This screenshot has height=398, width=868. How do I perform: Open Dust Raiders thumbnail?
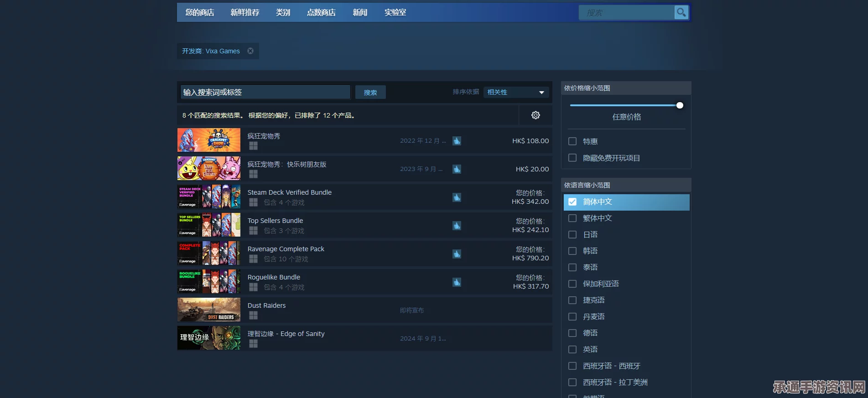[209, 310]
